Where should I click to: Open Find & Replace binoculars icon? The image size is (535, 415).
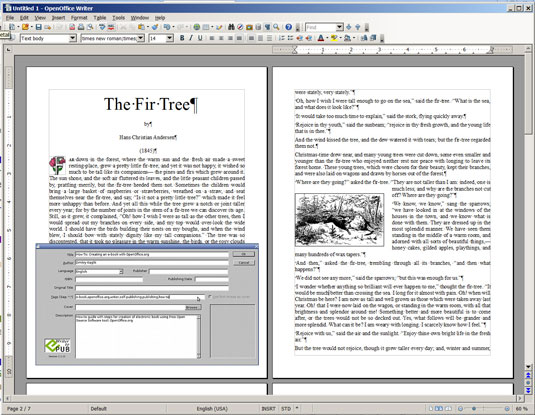pyautogui.click(x=231, y=27)
